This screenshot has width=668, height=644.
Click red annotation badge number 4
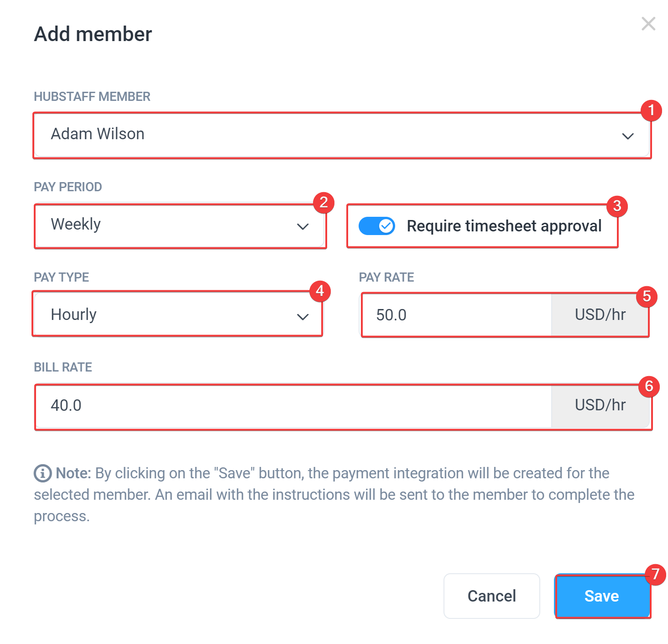click(x=320, y=291)
